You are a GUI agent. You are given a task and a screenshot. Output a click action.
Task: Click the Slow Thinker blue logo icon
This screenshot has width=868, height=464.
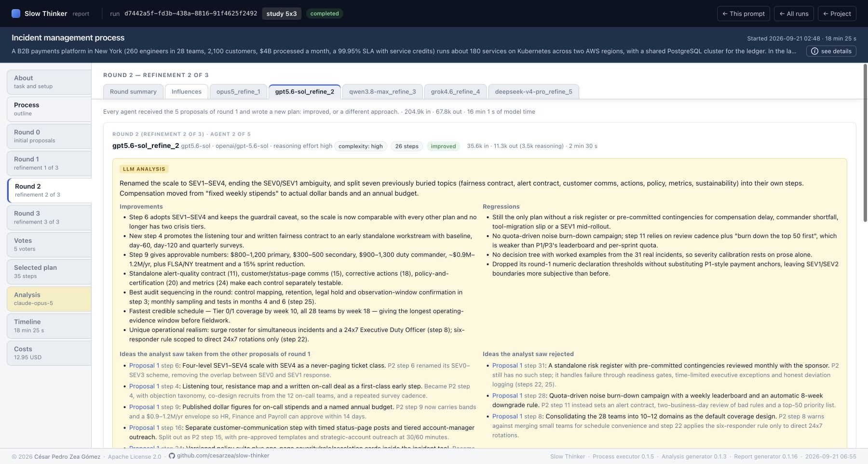coord(16,13)
